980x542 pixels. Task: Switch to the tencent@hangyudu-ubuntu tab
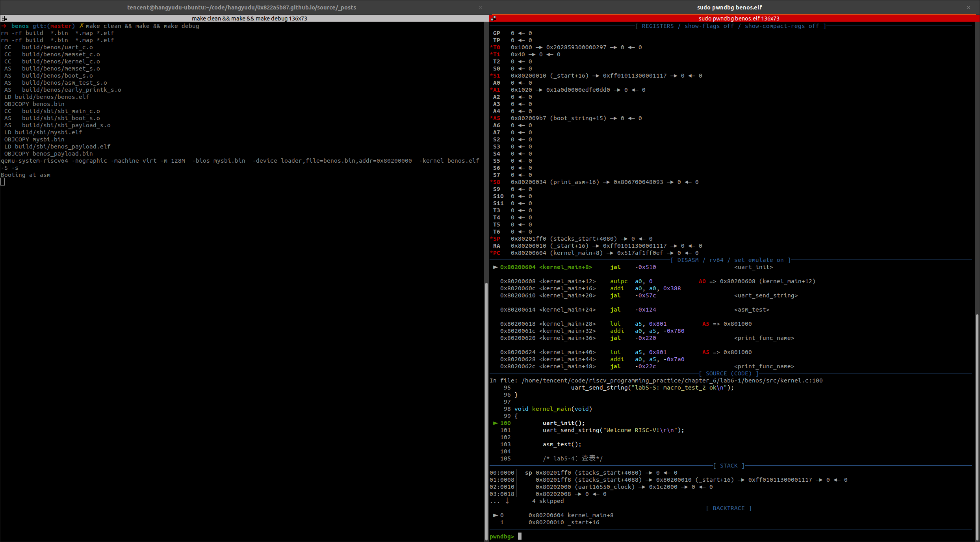pyautogui.click(x=241, y=7)
